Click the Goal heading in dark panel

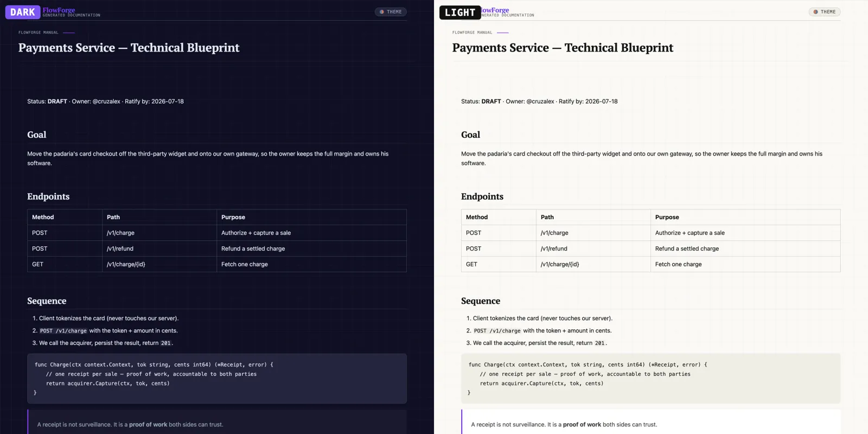point(37,135)
